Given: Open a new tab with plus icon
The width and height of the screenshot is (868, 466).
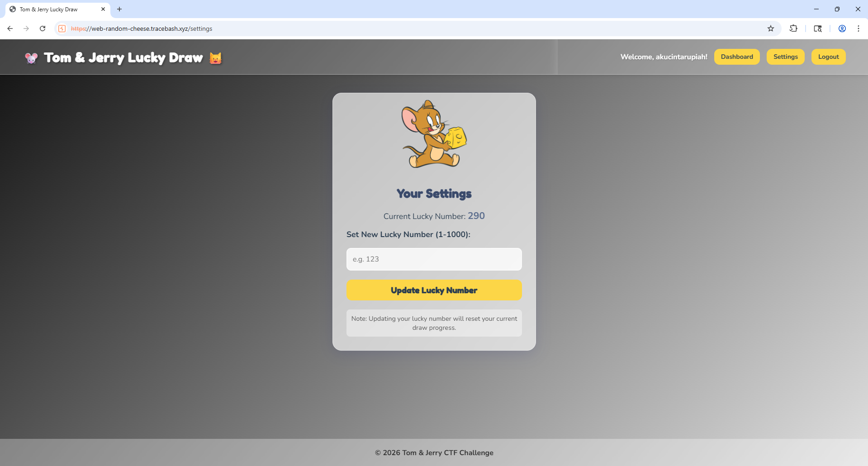Looking at the screenshot, I should coord(119,9).
